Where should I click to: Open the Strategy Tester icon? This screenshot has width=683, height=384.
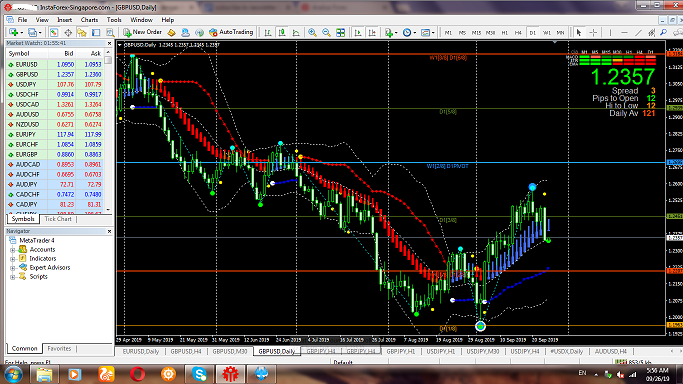pos(110,32)
